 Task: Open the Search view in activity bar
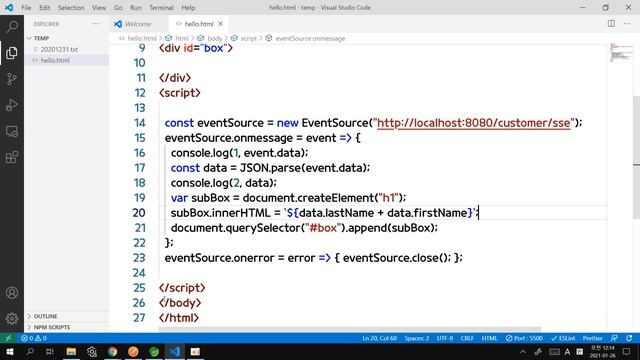(12, 27)
